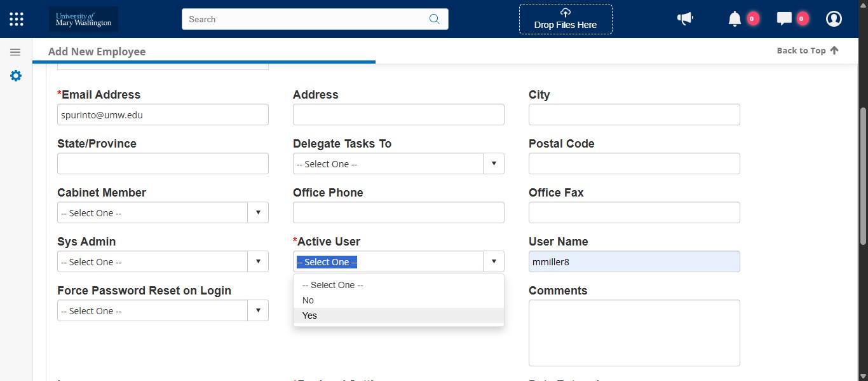The width and height of the screenshot is (868, 381).
Task: Open the chat messages icon
Action: [785, 18]
